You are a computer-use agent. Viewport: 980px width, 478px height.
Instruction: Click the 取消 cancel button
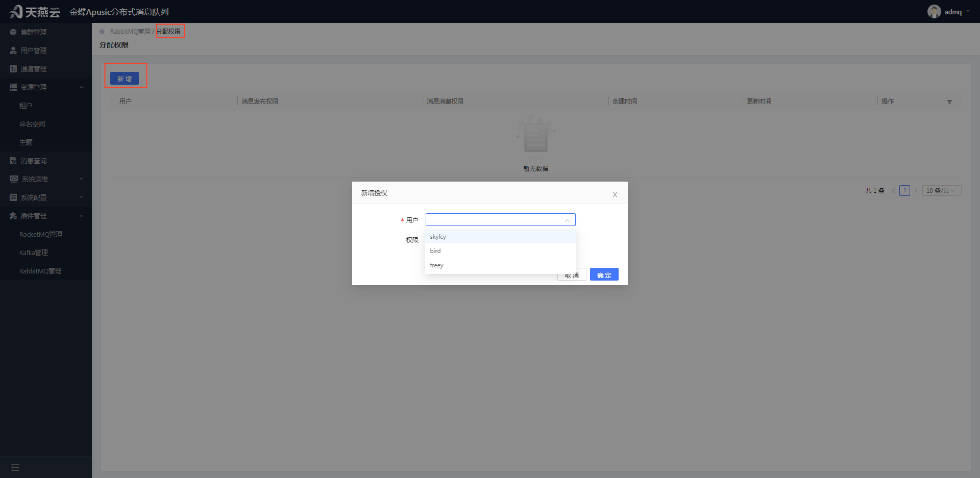coord(572,275)
